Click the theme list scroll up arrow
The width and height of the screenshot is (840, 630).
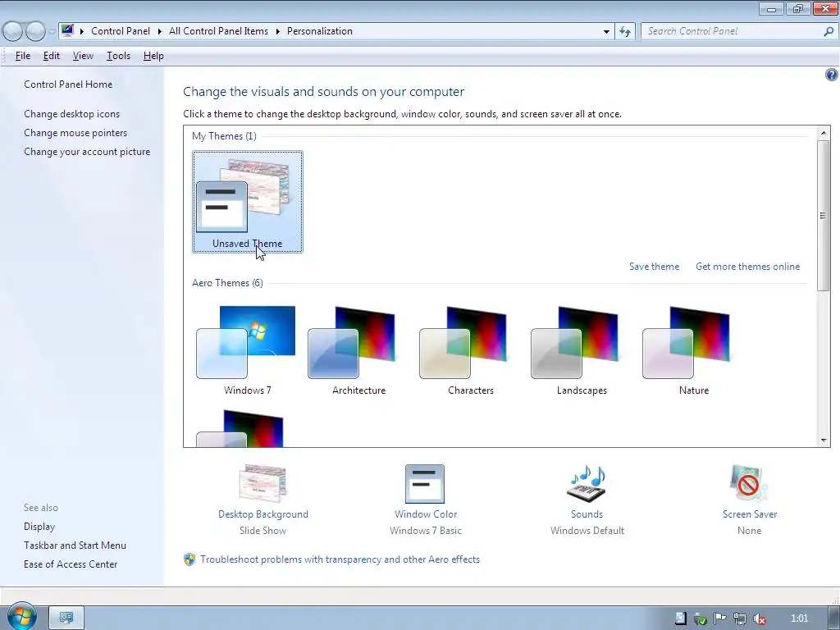pyautogui.click(x=824, y=132)
